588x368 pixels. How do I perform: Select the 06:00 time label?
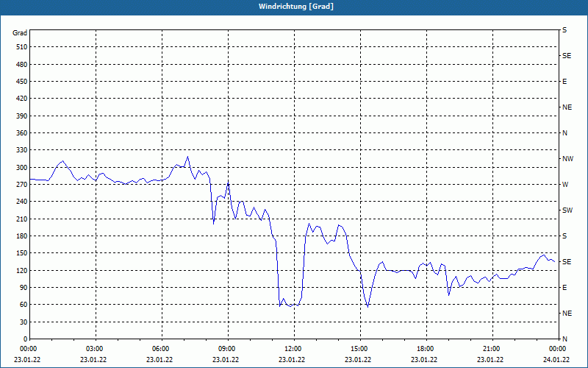(x=159, y=349)
